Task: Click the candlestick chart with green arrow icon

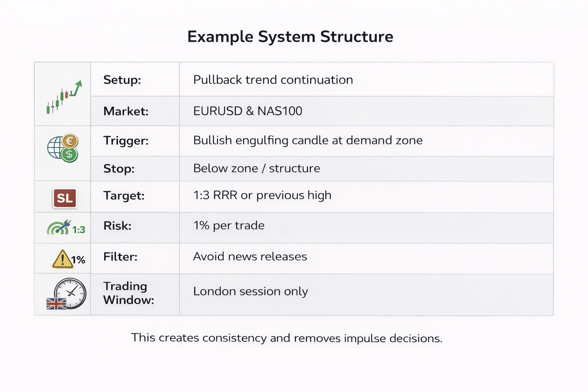Action: tap(64, 97)
